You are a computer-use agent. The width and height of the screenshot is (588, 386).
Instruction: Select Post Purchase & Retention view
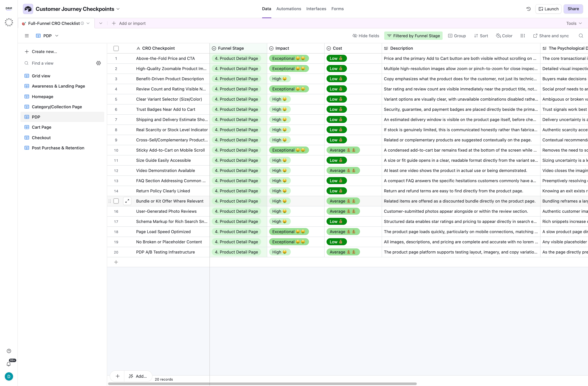click(62, 148)
